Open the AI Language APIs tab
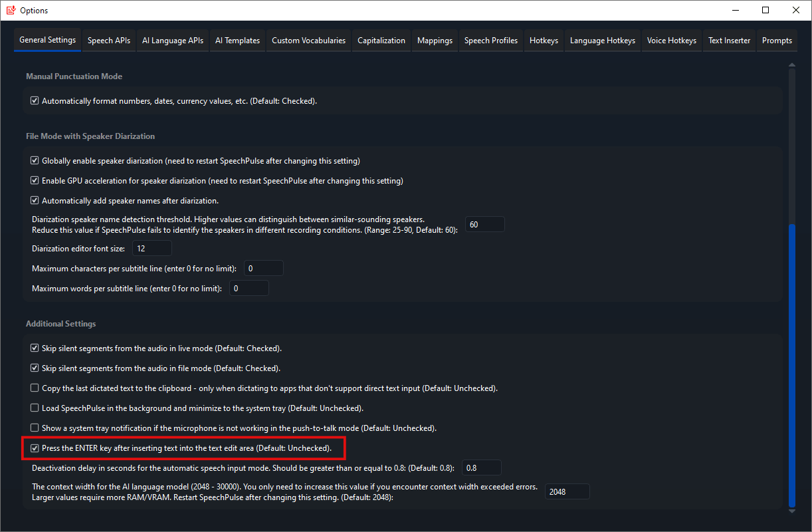The height and width of the screenshot is (532, 812). pos(173,41)
